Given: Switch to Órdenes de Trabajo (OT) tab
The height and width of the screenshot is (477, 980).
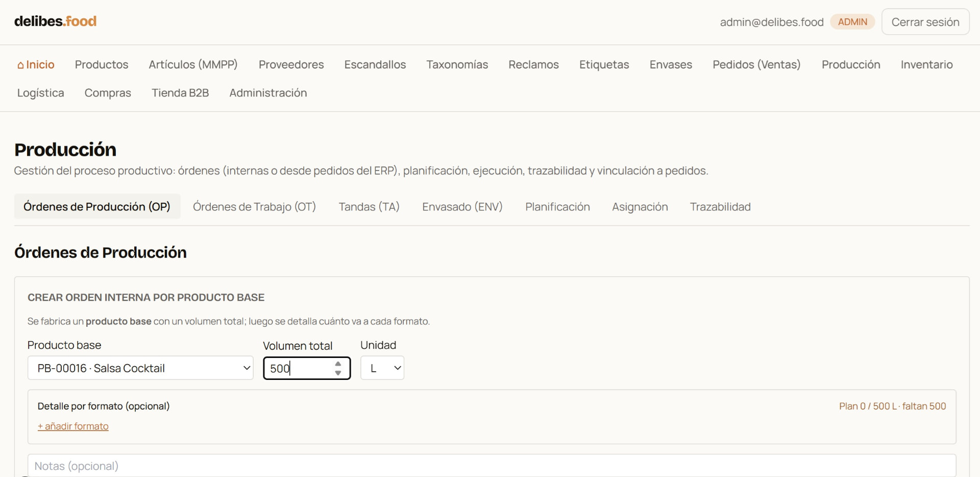Looking at the screenshot, I should pyautogui.click(x=254, y=206).
